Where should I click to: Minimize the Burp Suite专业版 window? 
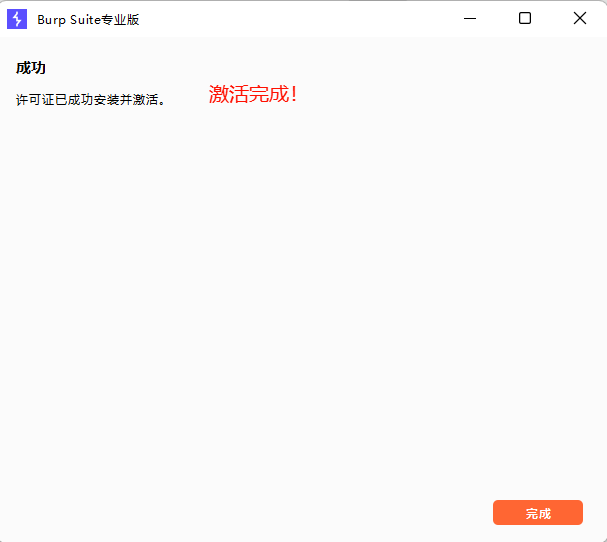[x=470, y=18]
